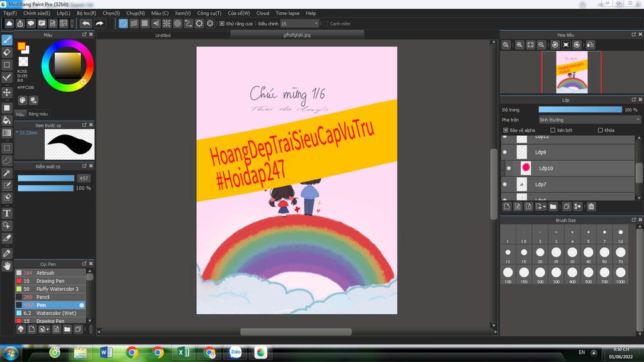644x362 pixels.
Task: Click the Undo arrow in toolbar
Action: pyautogui.click(x=86, y=23)
